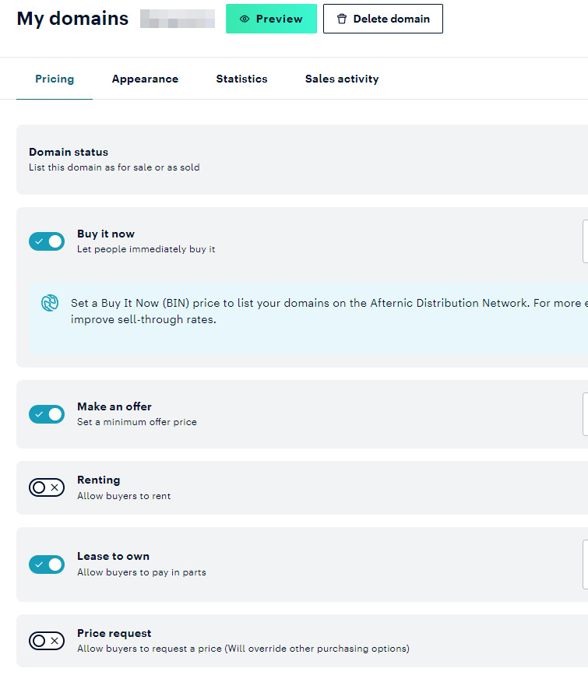
Task: Open the Statistics tab
Action: point(241,79)
